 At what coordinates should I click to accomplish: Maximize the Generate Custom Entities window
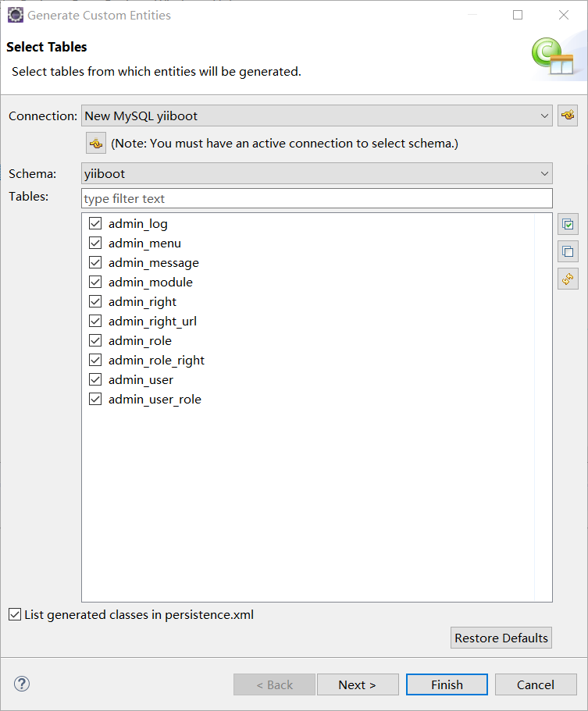click(x=518, y=15)
